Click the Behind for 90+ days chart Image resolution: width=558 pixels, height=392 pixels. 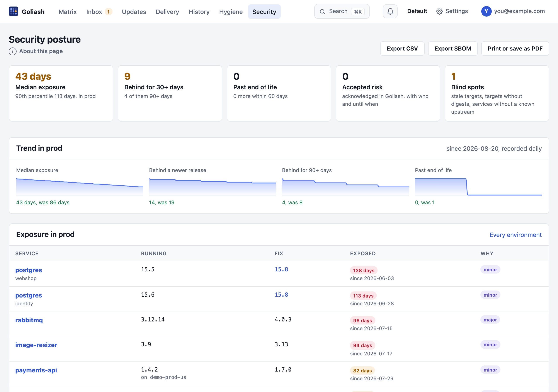click(x=345, y=187)
